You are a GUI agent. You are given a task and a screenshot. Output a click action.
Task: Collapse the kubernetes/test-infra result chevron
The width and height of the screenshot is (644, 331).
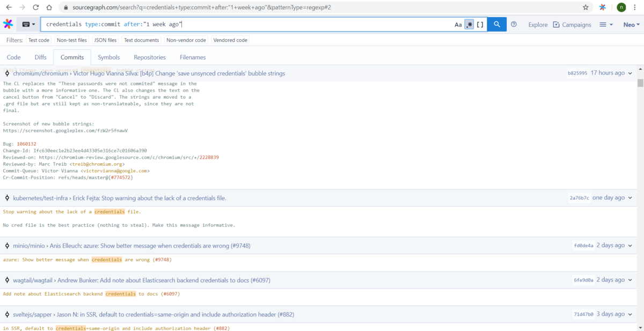coord(630,198)
